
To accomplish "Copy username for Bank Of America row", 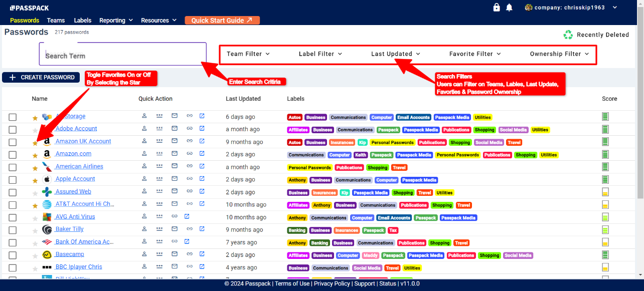I will 144,241.
